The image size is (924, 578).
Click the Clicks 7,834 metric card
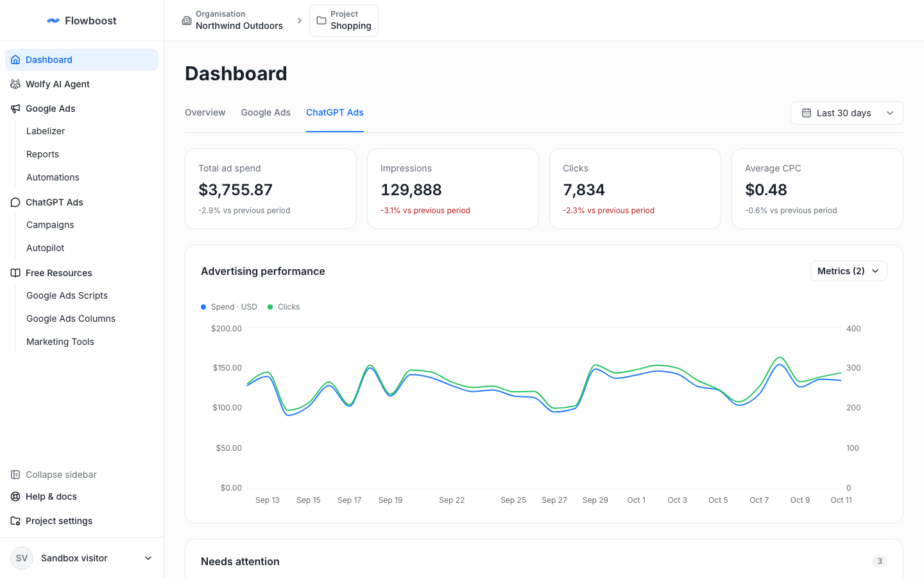pyautogui.click(x=635, y=189)
